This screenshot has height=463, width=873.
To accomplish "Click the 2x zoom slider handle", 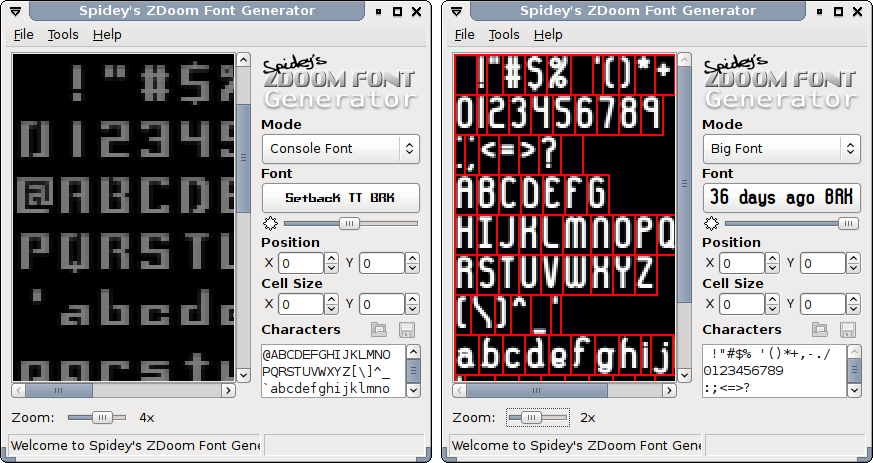I will [x=530, y=416].
